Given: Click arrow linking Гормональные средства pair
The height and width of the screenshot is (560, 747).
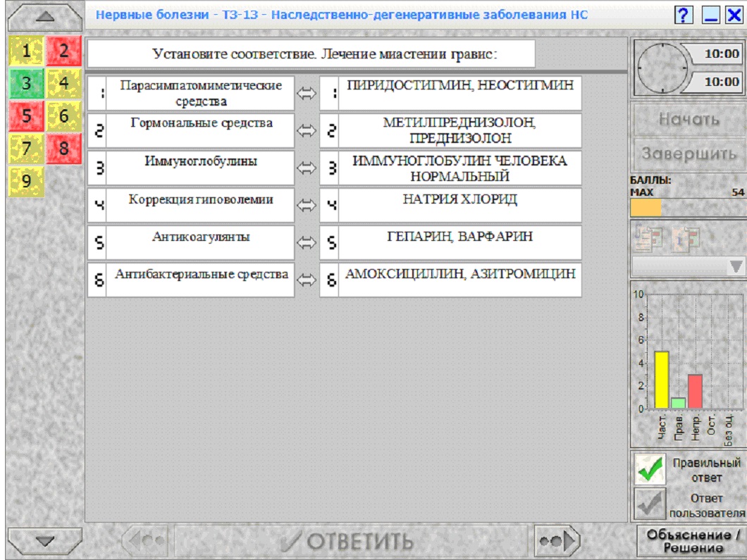Looking at the screenshot, I should pyautogui.click(x=307, y=130).
